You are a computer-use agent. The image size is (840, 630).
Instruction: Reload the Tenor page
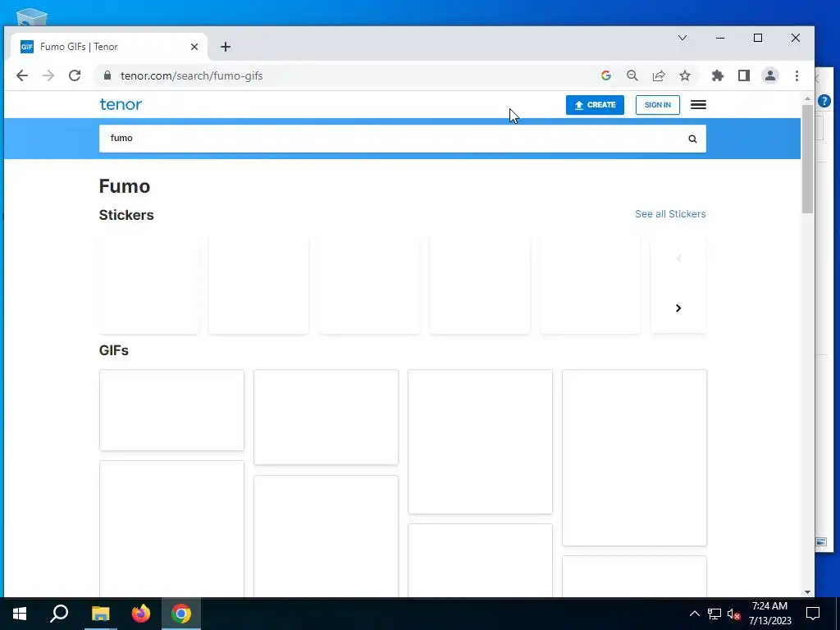point(75,75)
